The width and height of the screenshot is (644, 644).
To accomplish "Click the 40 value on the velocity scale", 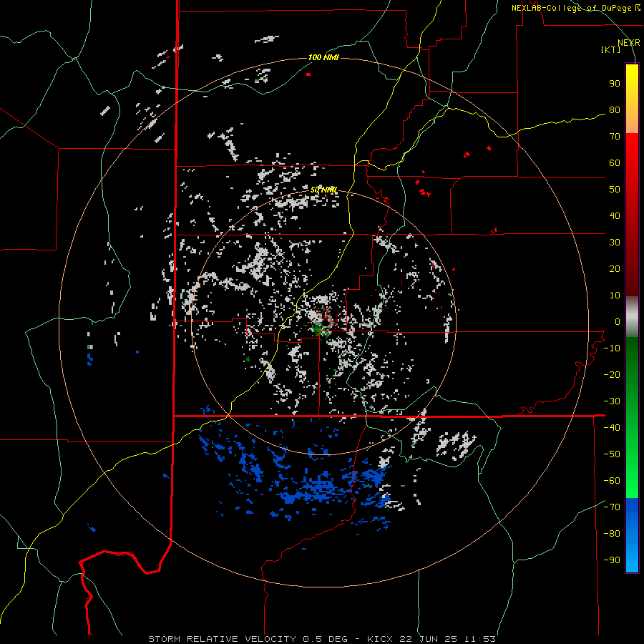I will 615,216.
